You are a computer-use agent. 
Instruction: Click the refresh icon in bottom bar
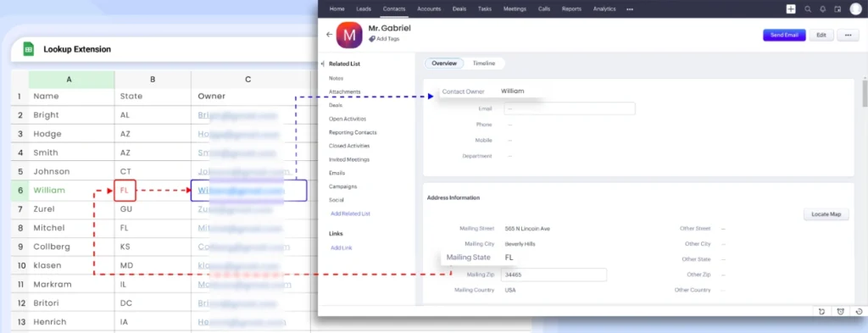coord(822,312)
